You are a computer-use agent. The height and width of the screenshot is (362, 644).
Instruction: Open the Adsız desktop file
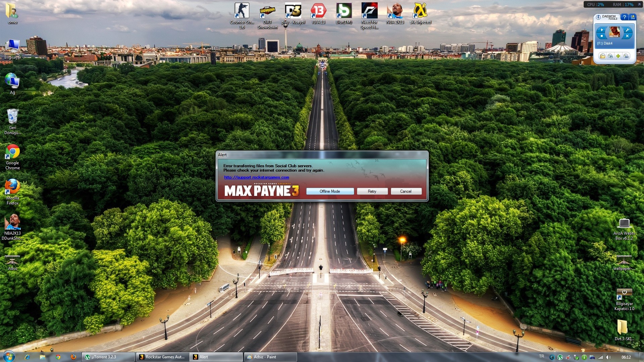pyautogui.click(x=12, y=262)
